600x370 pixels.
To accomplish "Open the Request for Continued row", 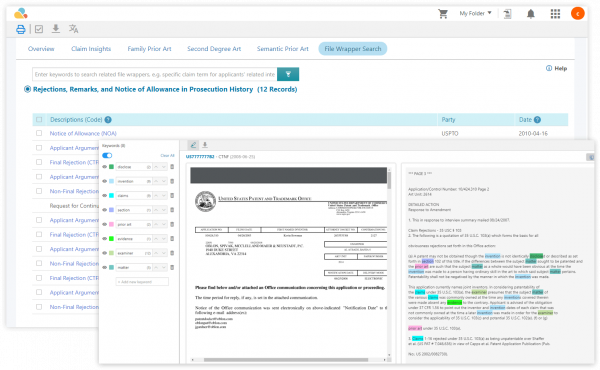I will (74, 206).
